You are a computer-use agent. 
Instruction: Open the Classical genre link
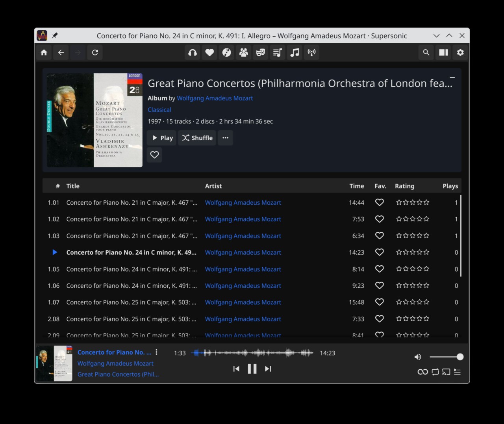click(159, 109)
